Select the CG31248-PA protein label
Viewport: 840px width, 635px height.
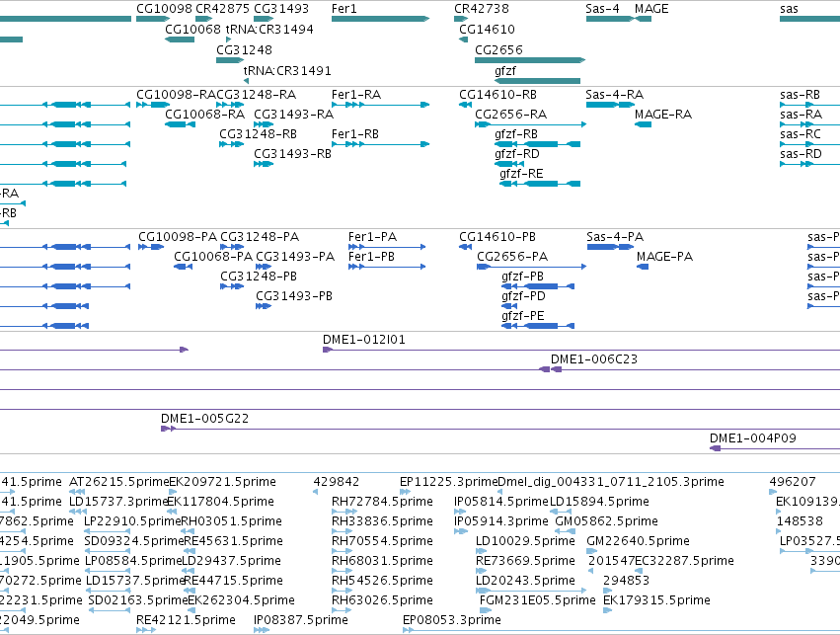[260, 237]
